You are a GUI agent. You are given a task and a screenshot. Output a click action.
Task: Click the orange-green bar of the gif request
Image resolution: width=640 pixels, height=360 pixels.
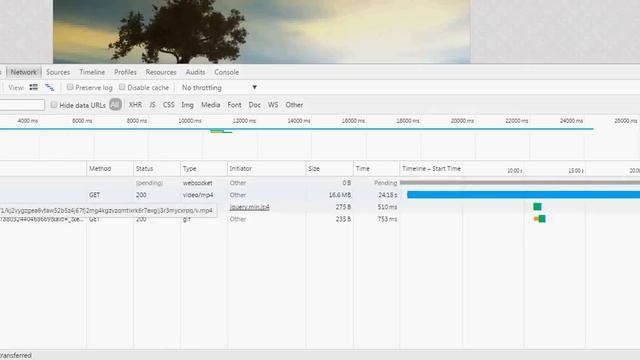(540, 219)
